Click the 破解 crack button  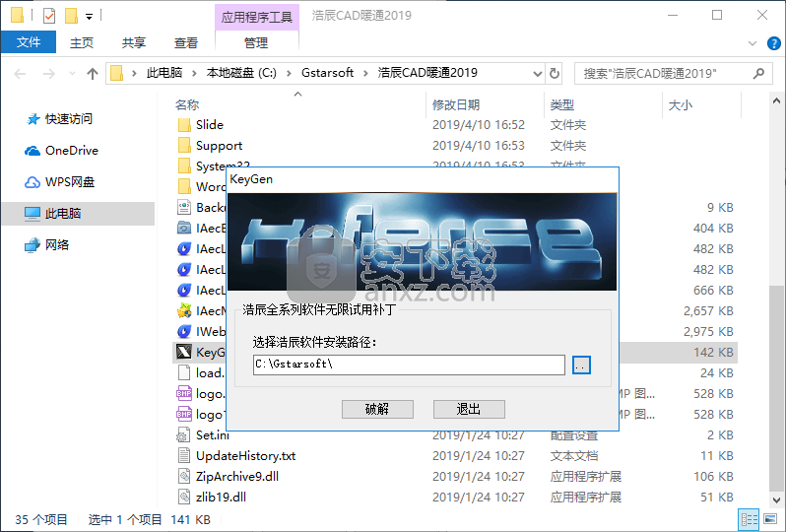point(377,409)
